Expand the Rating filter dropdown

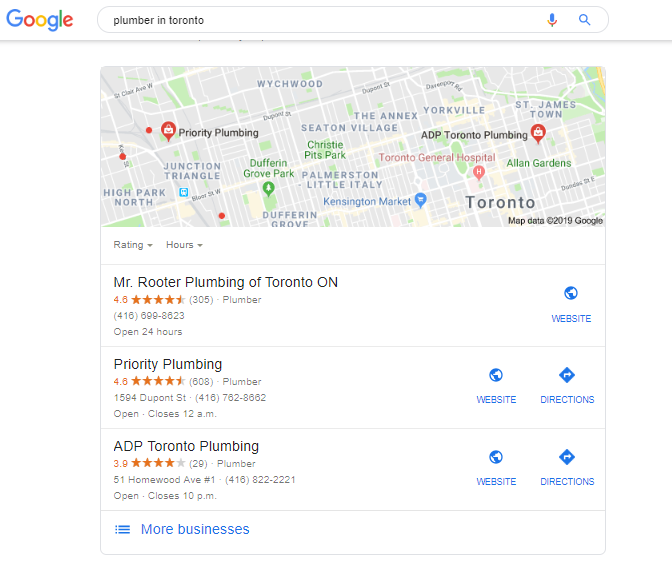coord(133,245)
